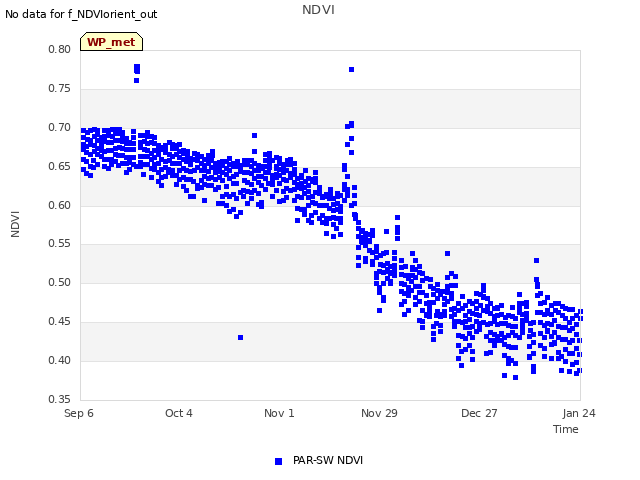Click the Time axis label
The image size is (640, 480).
566,429
